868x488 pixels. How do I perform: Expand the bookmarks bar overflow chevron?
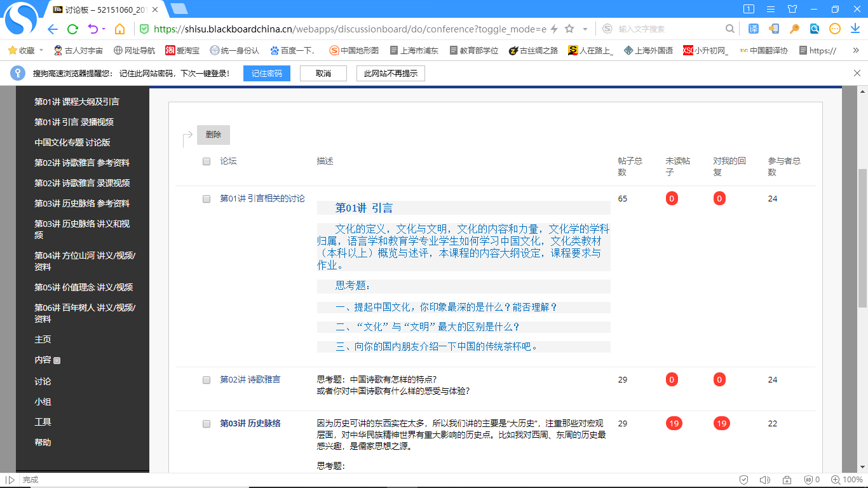point(855,50)
